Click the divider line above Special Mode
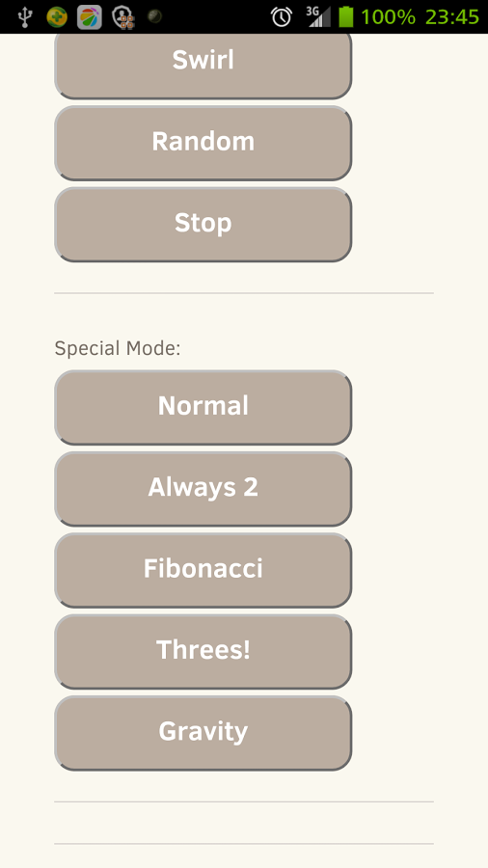 [244, 293]
